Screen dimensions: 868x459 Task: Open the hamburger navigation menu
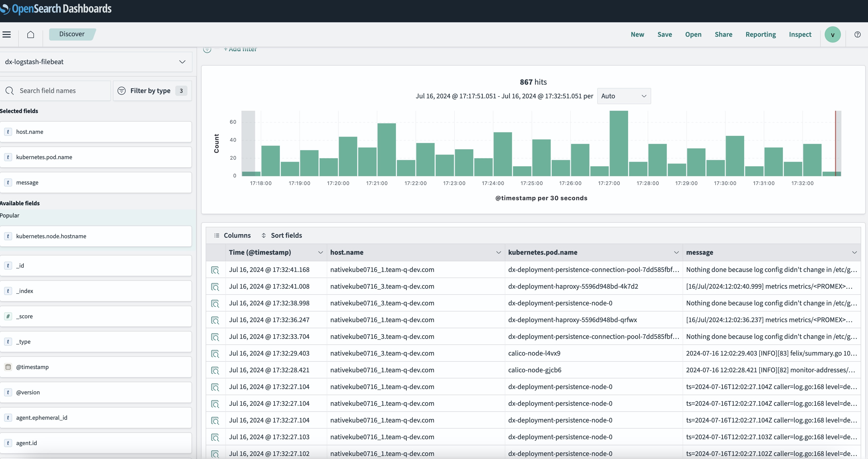click(x=7, y=34)
